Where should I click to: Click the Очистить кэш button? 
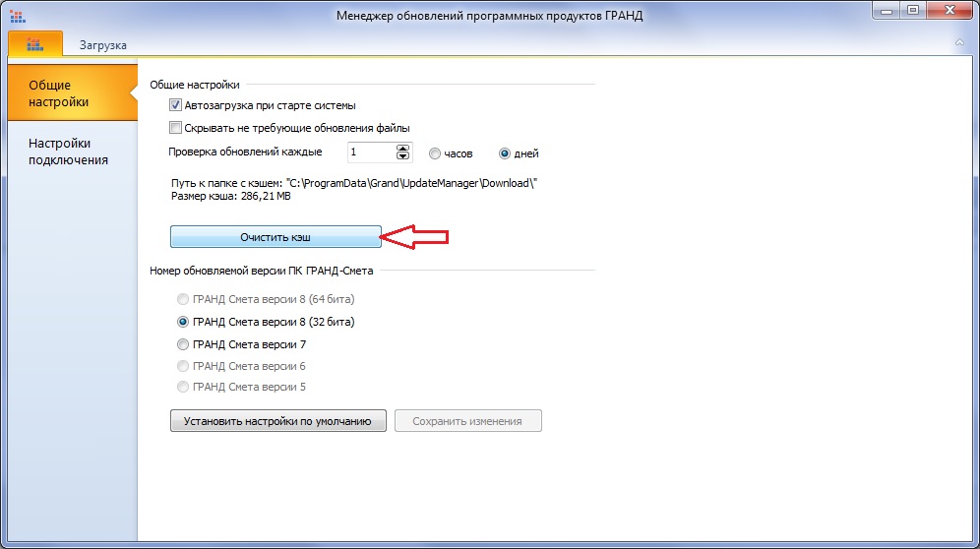pyautogui.click(x=276, y=237)
